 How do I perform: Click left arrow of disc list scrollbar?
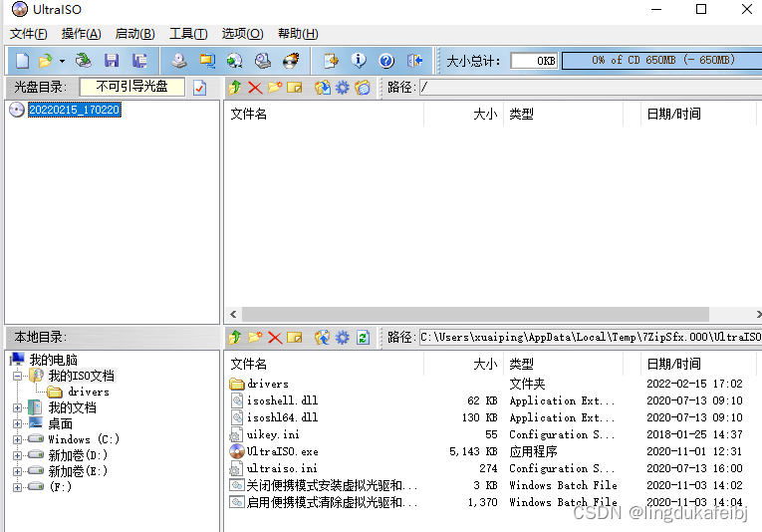(233, 314)
